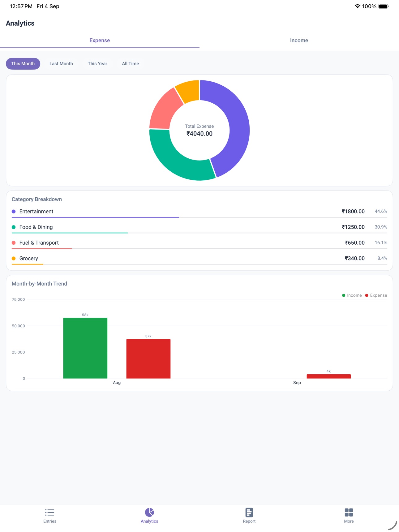Select the Fuel & Transport category label
The image size is (399, 532).
[x=39, y=243]
